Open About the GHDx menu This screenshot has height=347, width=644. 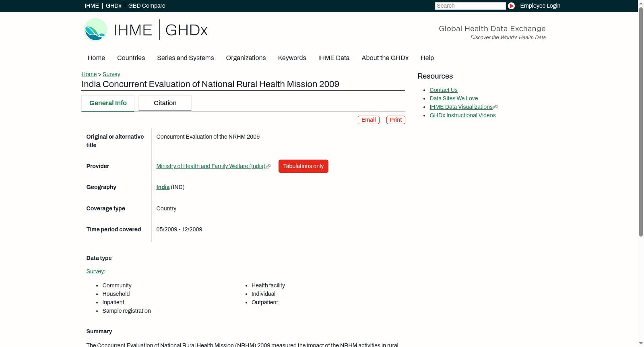(x=385, y=58)
